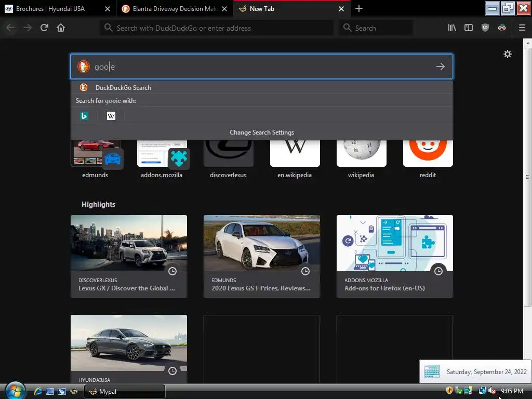
Task: Search gooie with Bing
Action: (x=84, y=116)
